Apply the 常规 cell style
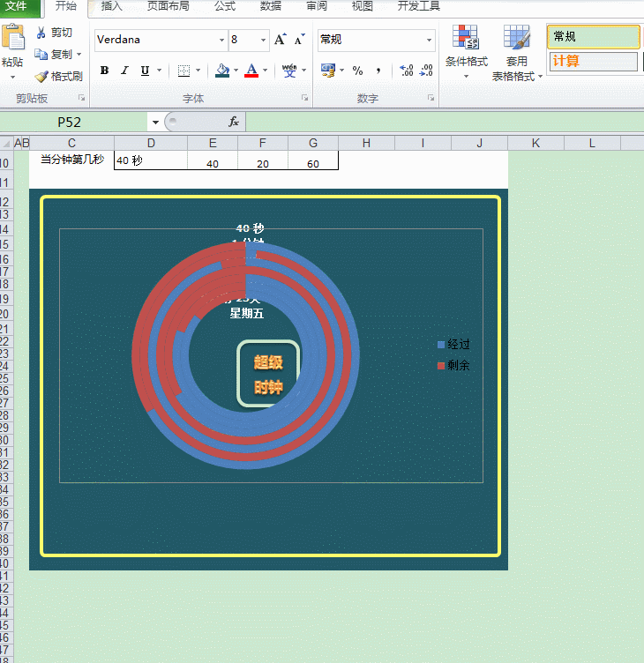Viewport: 644px width, 663px height. (x=593, y=37)
